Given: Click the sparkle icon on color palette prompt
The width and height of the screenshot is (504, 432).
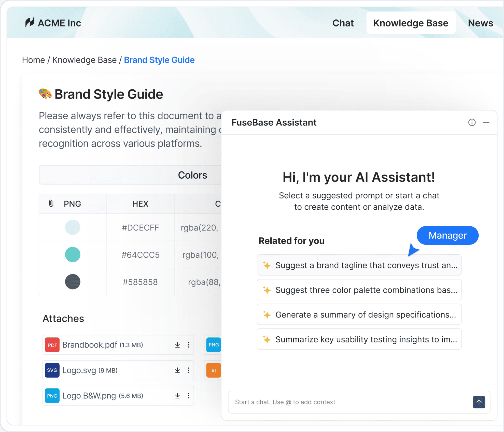Looking at the screenshot, I should tap(267, 290).
